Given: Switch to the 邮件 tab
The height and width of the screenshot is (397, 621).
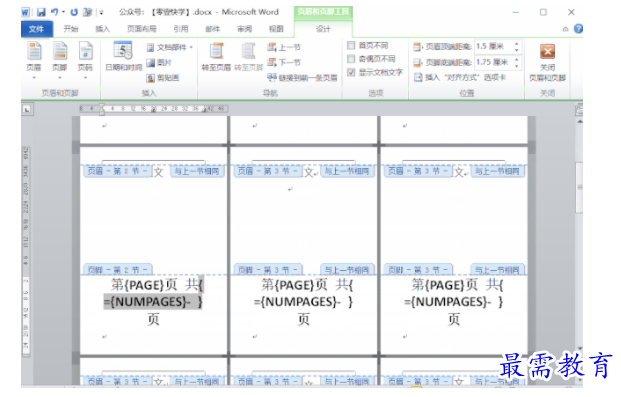Looking at the screenshot, I should coord(213,29).
